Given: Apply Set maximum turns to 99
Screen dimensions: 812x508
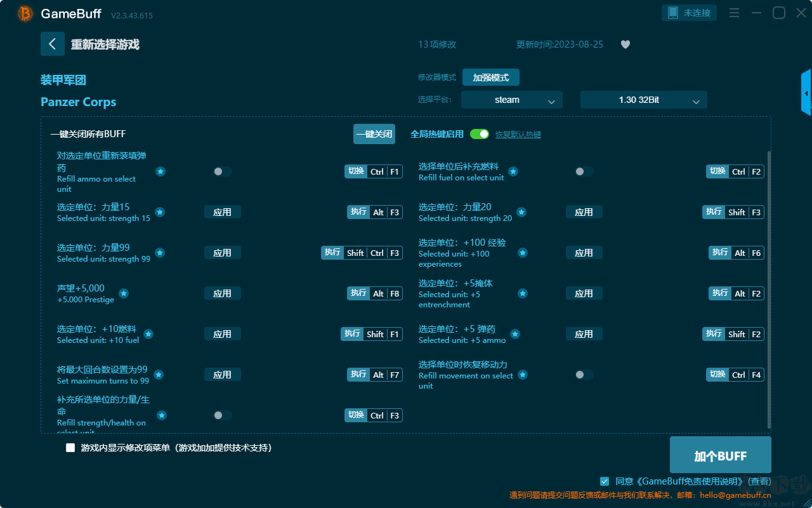Looking at the screenshot, I should (223, 375).
